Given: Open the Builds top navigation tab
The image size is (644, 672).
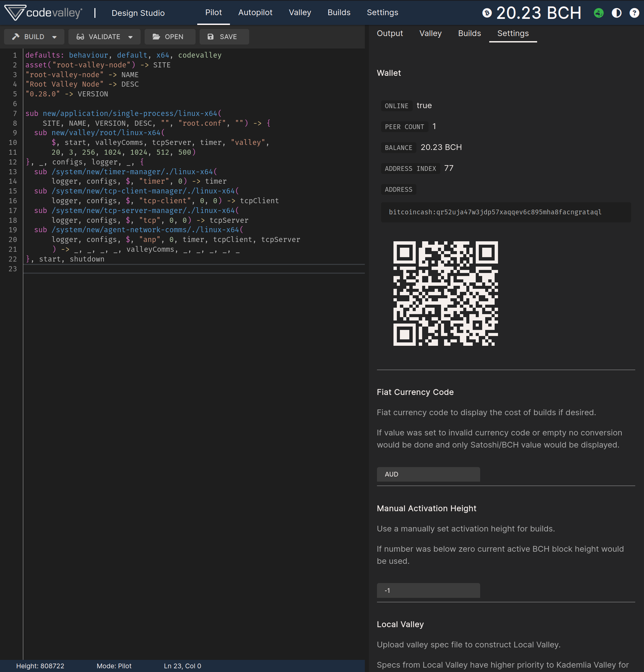Looking at the screenshot, I should 339,13.
